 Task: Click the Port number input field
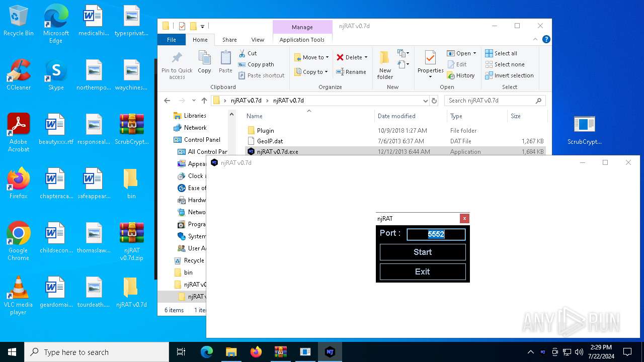tap(436, 234)
